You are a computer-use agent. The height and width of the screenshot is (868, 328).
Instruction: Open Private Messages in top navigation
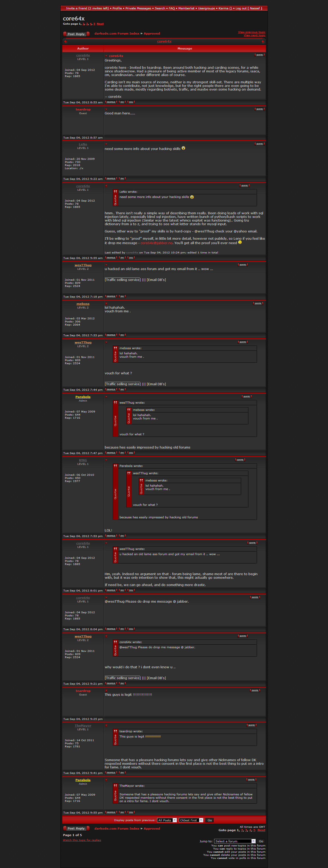(x=138, y=8)
